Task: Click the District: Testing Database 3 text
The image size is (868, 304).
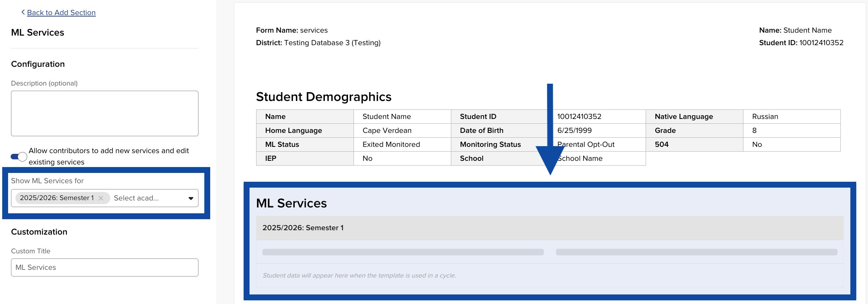Action: pyautogui.click(x=318, y=43)
